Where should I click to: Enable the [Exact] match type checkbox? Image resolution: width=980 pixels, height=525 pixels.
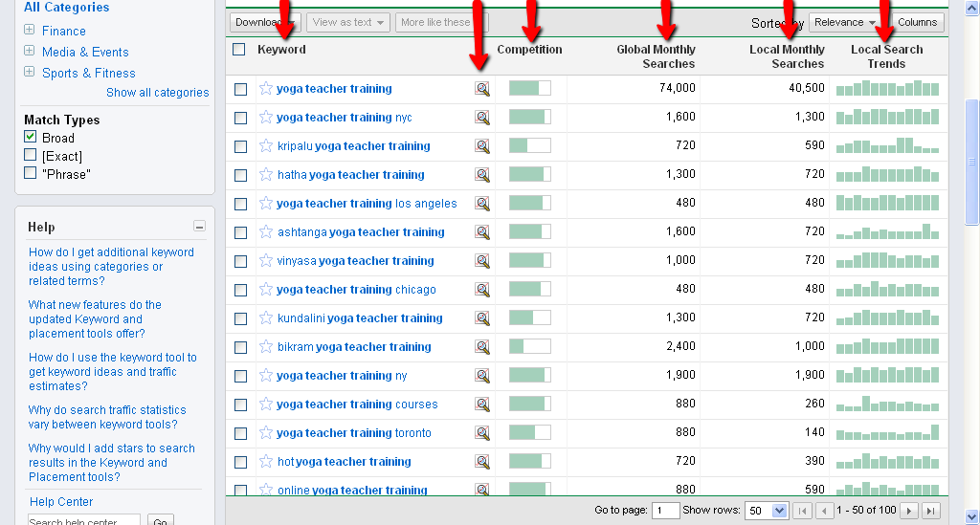31,155
